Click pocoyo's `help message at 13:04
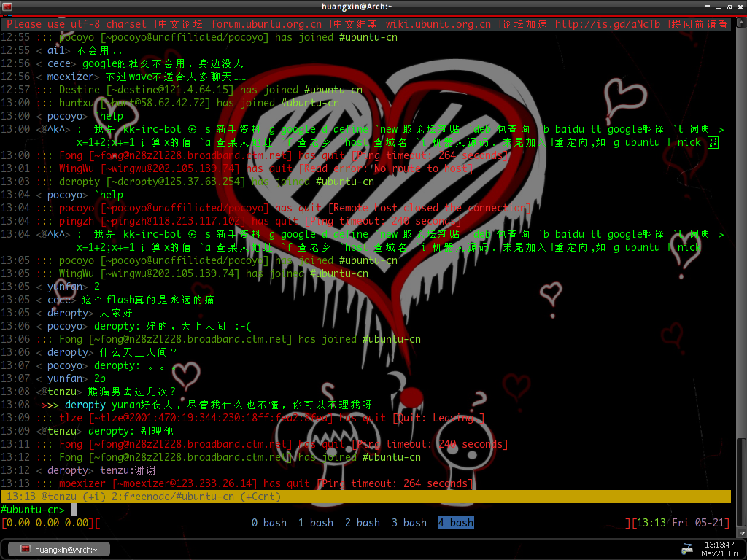Viewport: 747px width, 560px height. tap(109, 195)
